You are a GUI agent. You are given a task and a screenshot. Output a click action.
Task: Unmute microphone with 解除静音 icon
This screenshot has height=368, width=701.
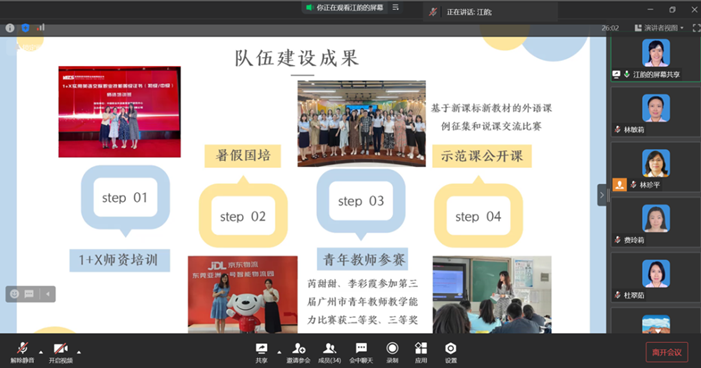pos(22,352)
